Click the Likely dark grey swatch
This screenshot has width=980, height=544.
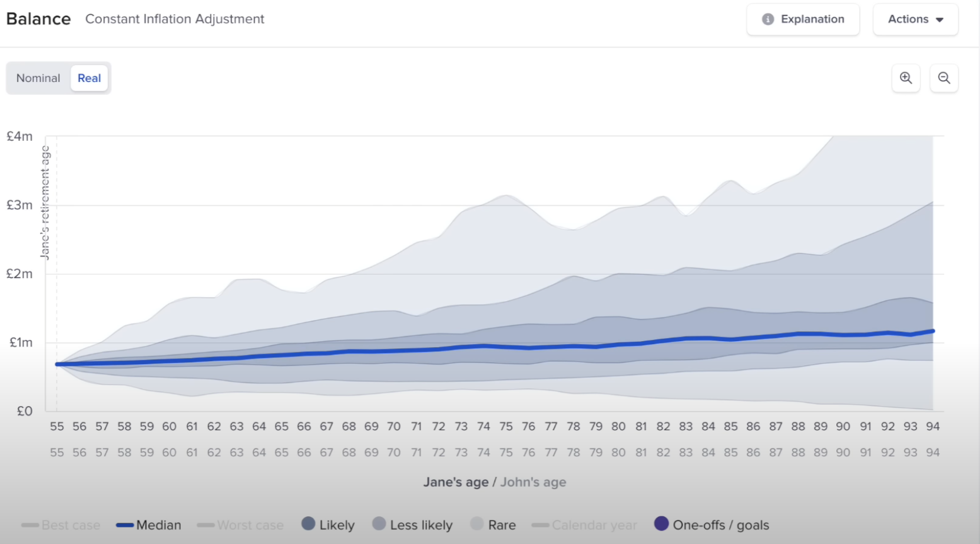pyautogui.click(x=308, y=523)
